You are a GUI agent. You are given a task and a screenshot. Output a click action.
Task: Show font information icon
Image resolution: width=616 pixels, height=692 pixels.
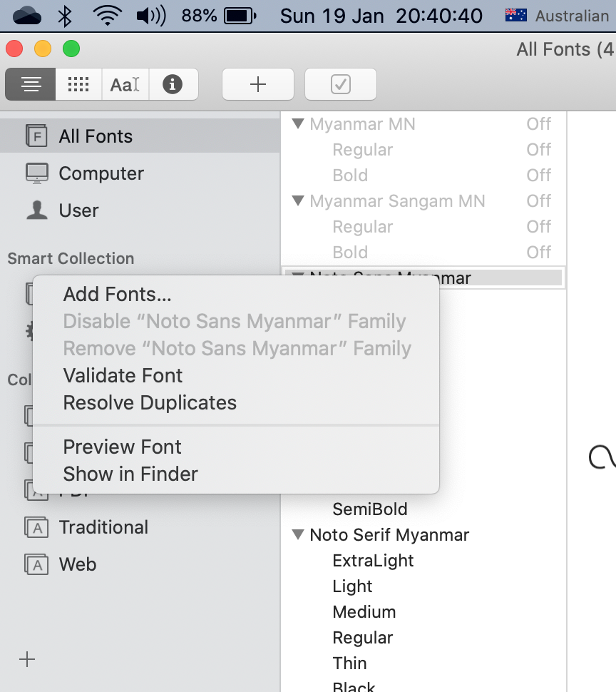click(172, 85)
